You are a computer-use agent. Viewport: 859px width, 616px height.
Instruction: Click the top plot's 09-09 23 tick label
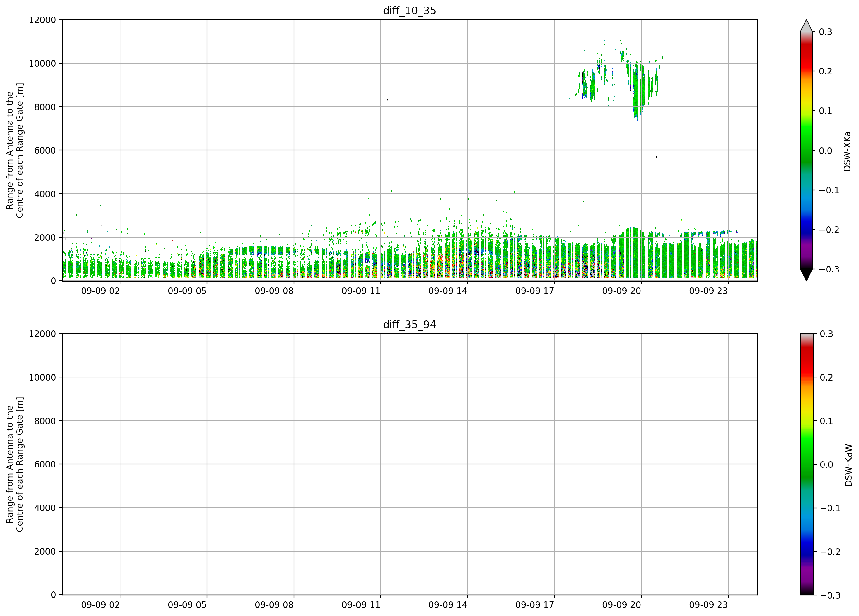coord(708,291)
